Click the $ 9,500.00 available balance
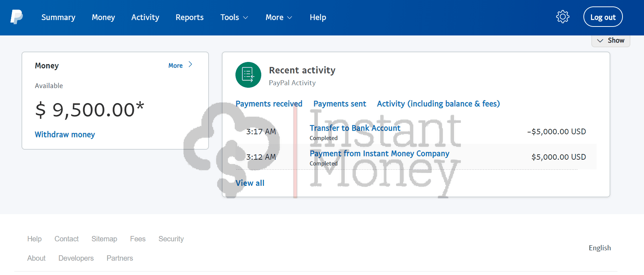644x275 pixels. click(x=90, y=110)
